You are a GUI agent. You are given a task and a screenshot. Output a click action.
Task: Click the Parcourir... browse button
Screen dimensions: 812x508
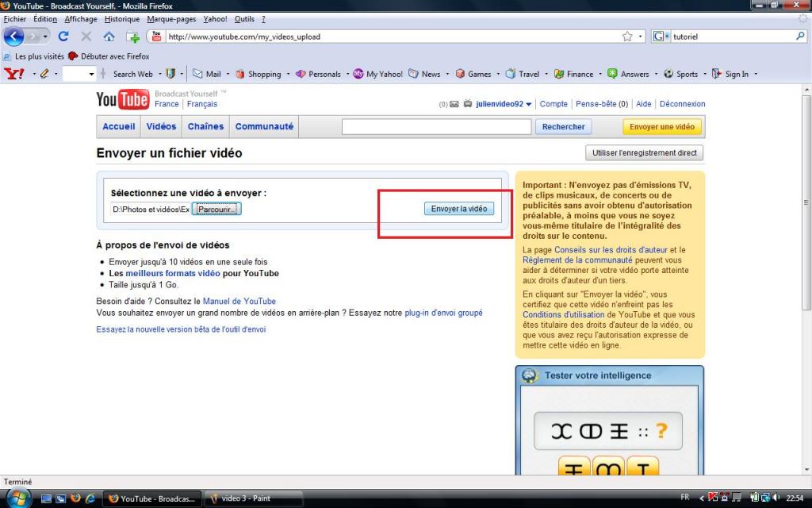[217, 209]
